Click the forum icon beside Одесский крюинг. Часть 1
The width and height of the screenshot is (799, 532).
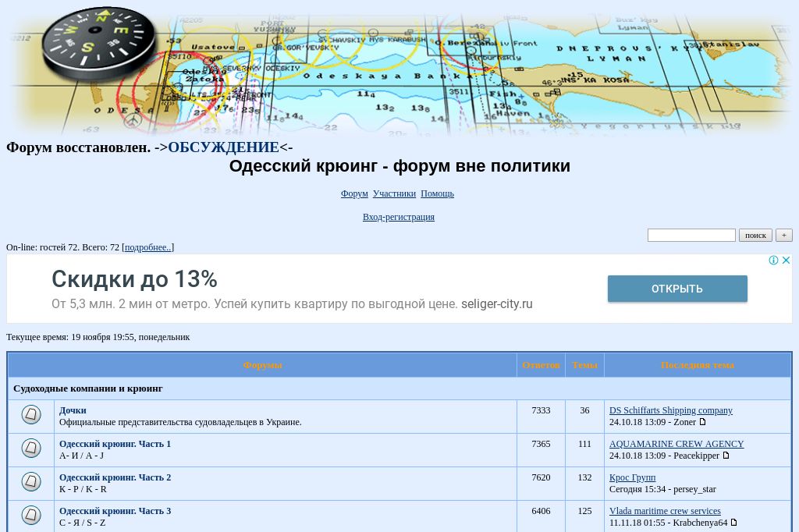tap(31, 448)
